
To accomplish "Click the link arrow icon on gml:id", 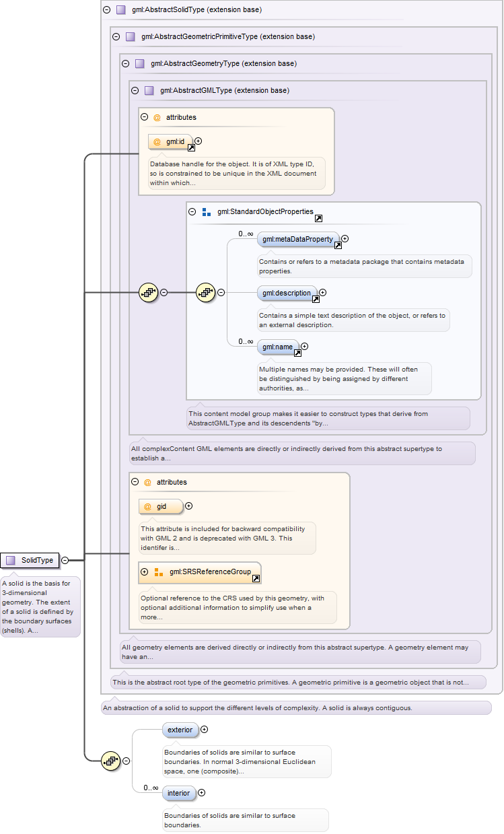I will tap(191, 147).
